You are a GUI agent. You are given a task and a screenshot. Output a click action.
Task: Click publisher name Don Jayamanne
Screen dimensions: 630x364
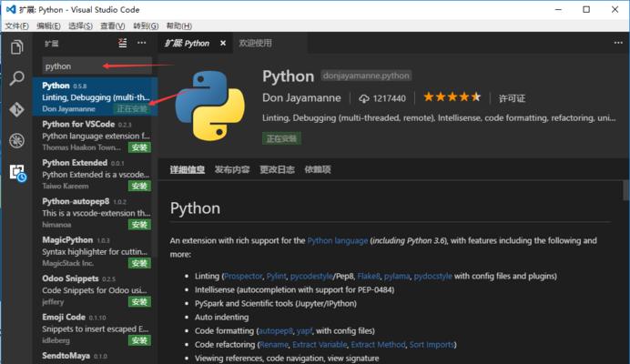coord(301,98)
